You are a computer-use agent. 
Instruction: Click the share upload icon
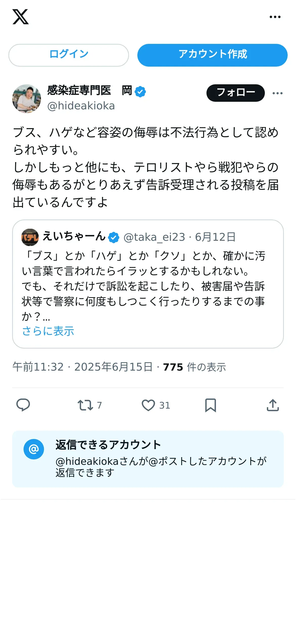(x=273, y=405)
